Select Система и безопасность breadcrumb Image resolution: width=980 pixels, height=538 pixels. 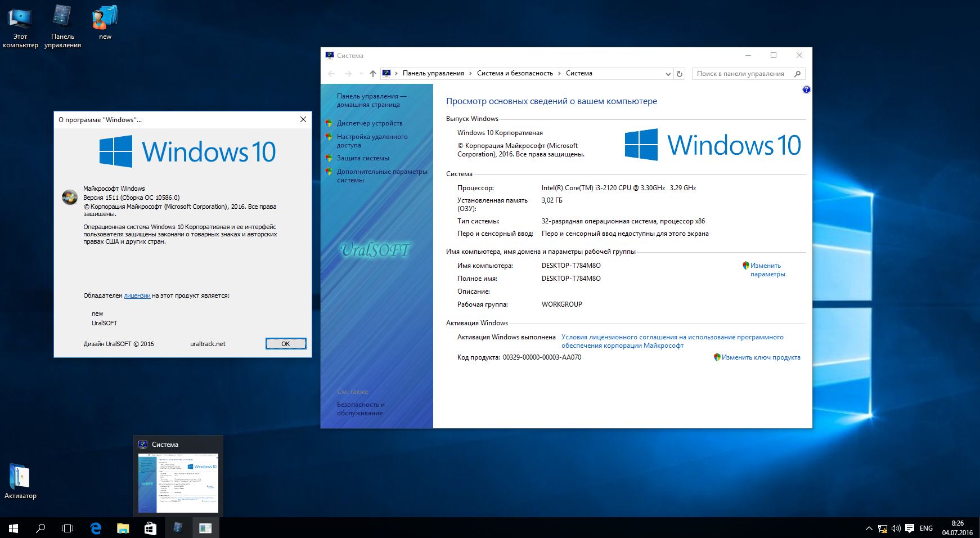pos(515,73)
